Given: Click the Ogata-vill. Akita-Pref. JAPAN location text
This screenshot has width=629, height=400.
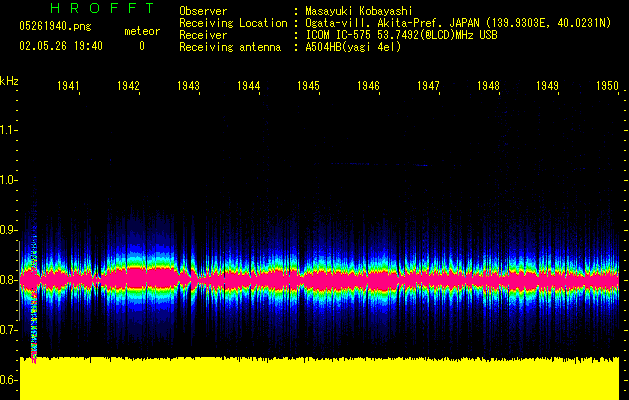Looking at the screenshot, I should pos(458,23).
